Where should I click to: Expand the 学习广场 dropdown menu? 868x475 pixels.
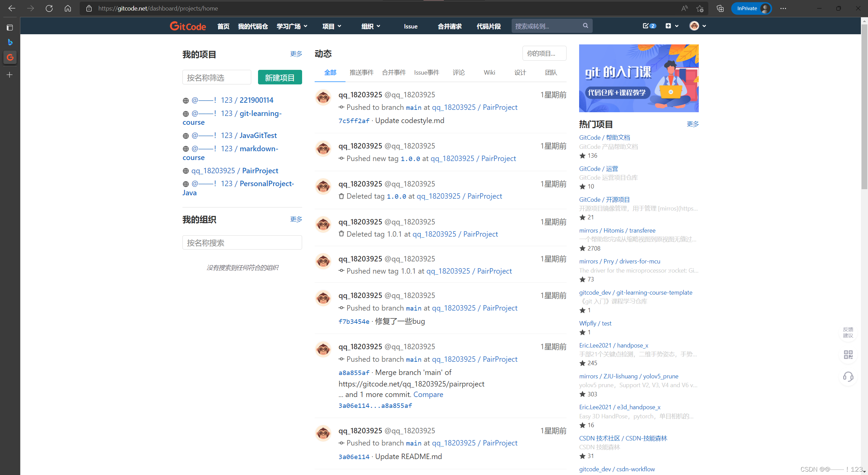click(291, 26)
